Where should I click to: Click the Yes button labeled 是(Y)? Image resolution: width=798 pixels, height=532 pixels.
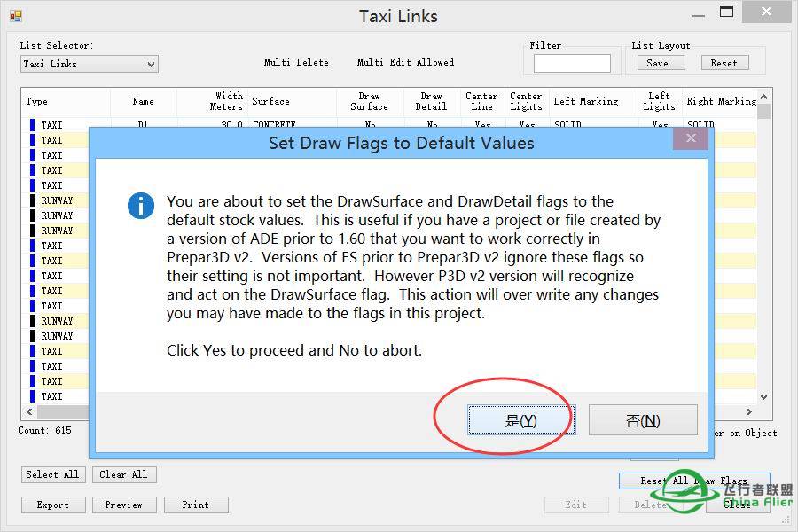pyautogui.click(x=521, y=420)
